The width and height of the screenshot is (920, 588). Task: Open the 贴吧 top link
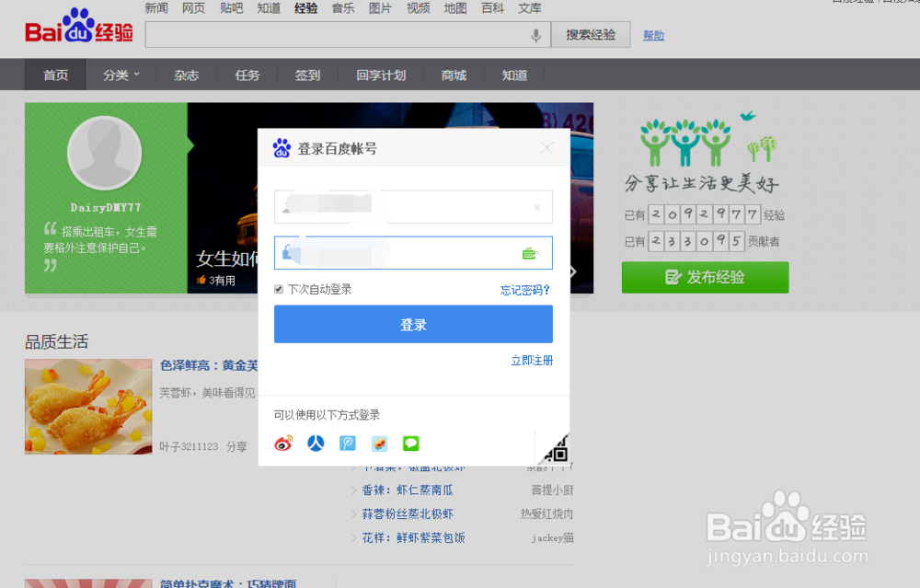pyautogui.click(x=231, y=8)
